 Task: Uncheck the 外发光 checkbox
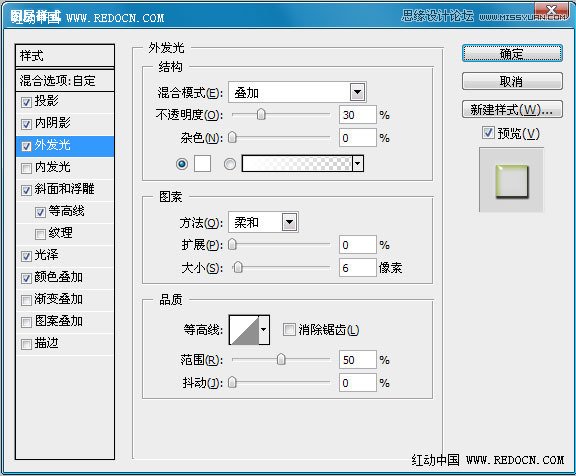tap(26, 146)
